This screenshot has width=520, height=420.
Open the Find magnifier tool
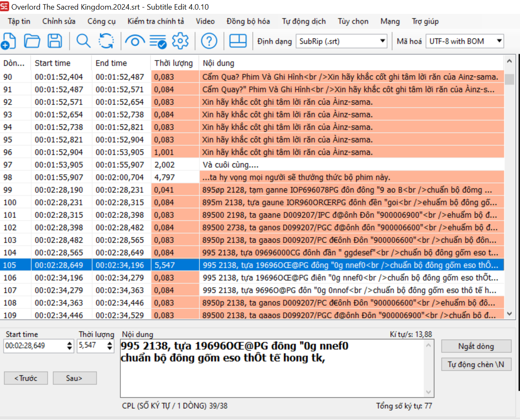83,41
